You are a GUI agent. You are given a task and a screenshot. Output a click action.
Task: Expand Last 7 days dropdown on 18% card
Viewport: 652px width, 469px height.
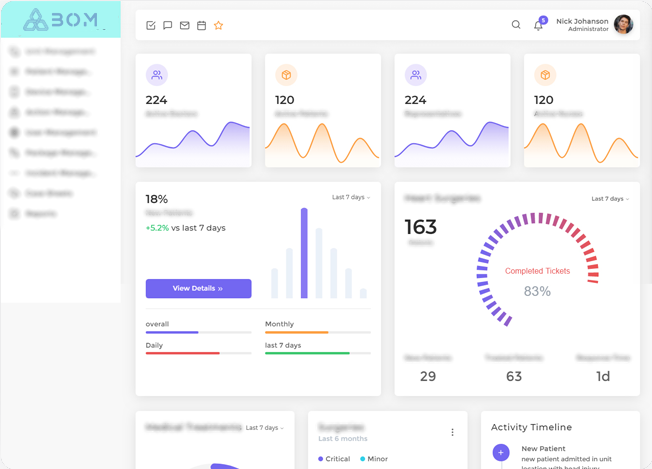click(x=351, y=198)
